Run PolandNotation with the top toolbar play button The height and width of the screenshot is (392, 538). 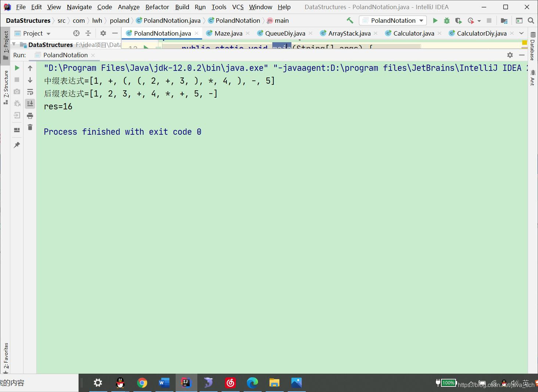pos(435,21)
